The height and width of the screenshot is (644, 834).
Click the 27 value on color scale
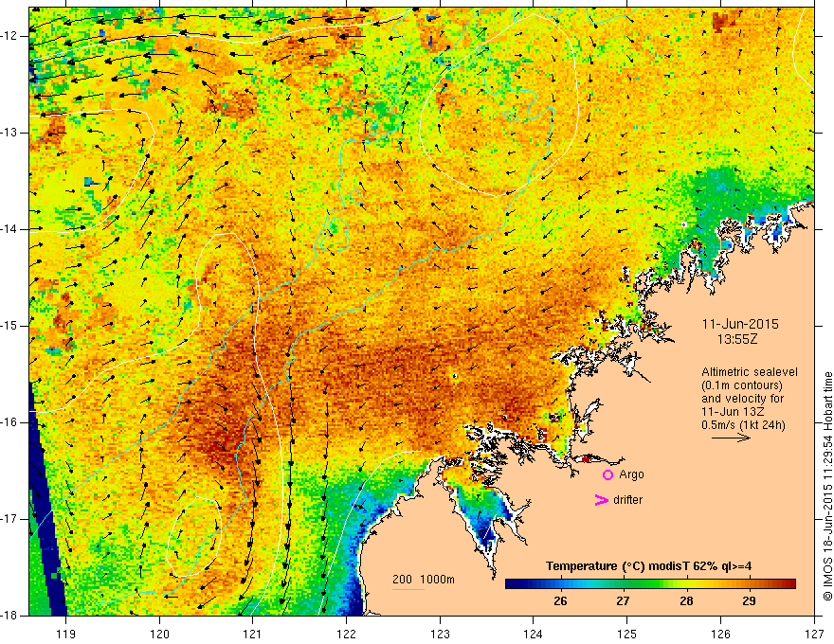623,601
